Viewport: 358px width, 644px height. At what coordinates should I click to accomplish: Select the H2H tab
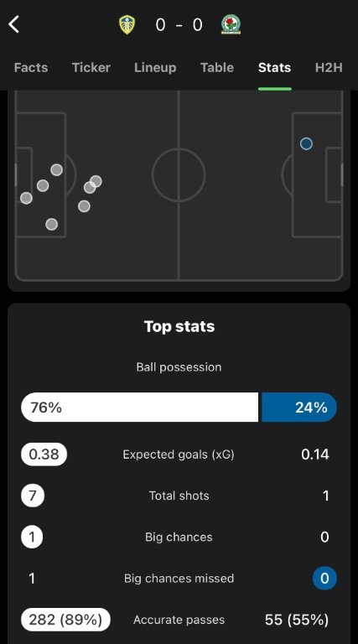pyautogui.click(x=329, y=67)
